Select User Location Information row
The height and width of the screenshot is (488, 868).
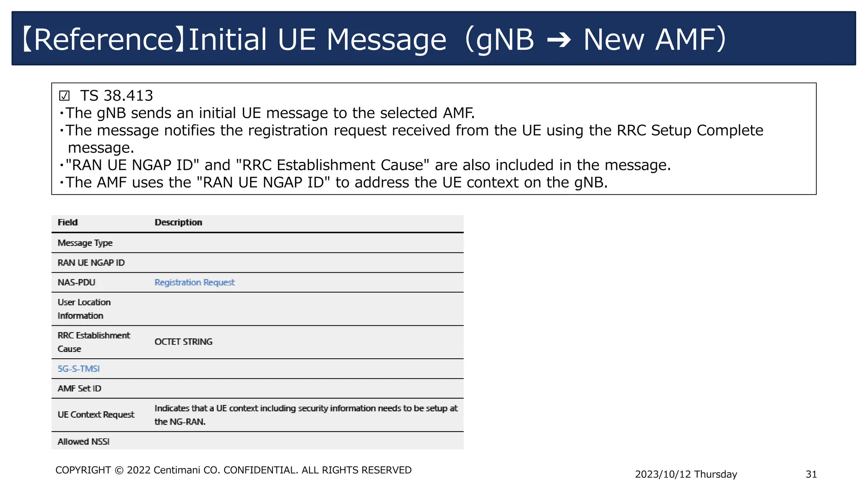(x=257, y=309)
